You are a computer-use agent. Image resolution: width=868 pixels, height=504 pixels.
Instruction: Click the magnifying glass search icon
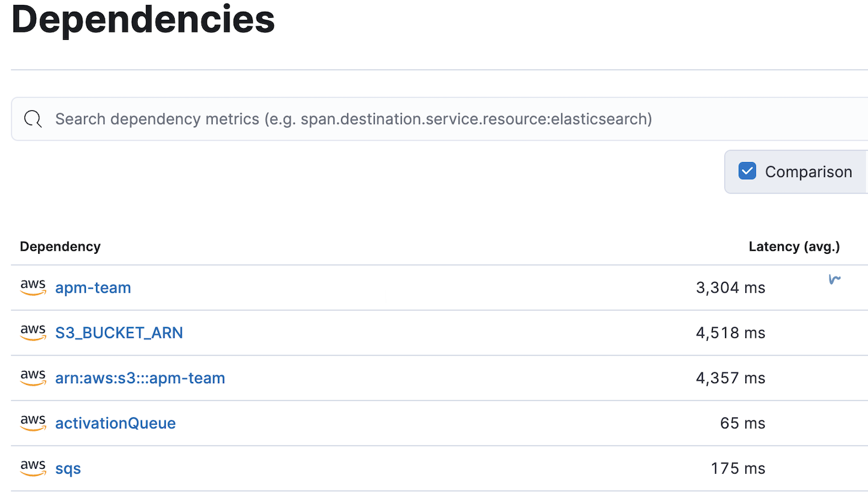point(33,119)
